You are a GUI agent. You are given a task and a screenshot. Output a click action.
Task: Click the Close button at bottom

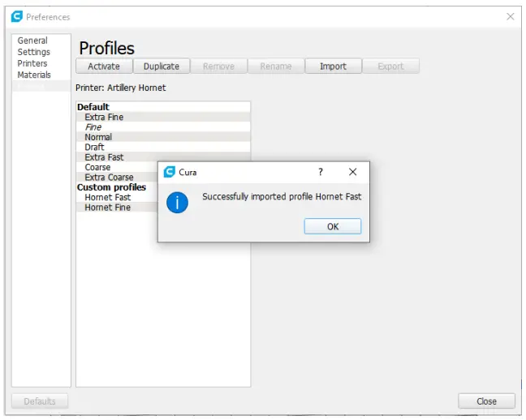(486, 401)
